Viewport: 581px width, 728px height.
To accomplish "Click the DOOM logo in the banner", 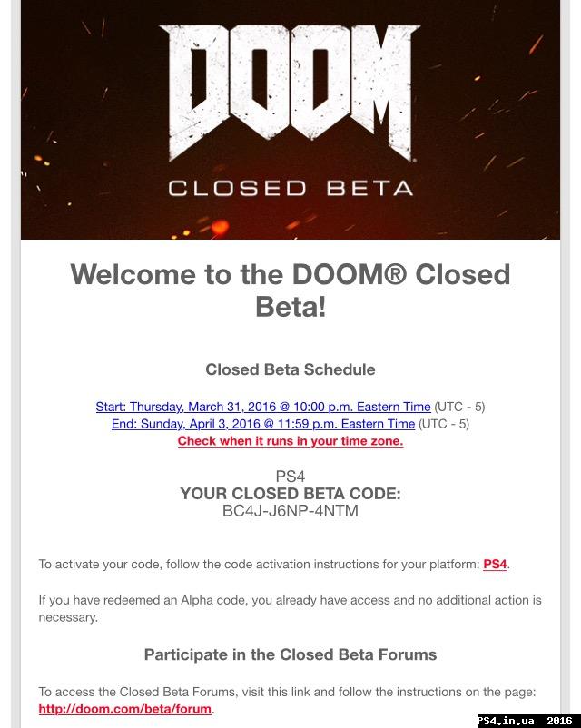I will point(290,92).
